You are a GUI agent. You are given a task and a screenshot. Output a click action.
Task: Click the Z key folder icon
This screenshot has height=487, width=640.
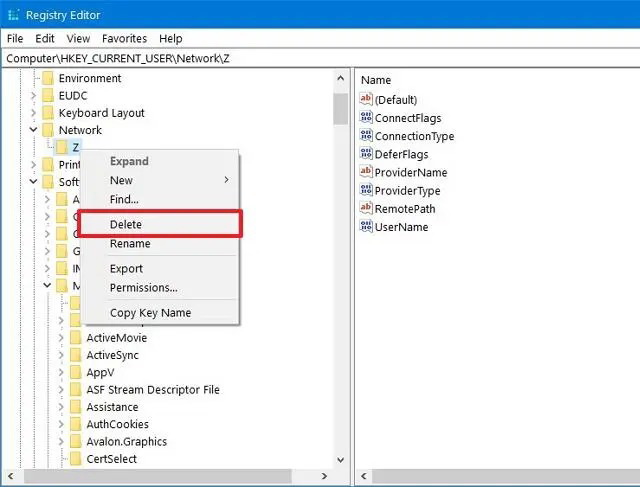pos(62,147)
